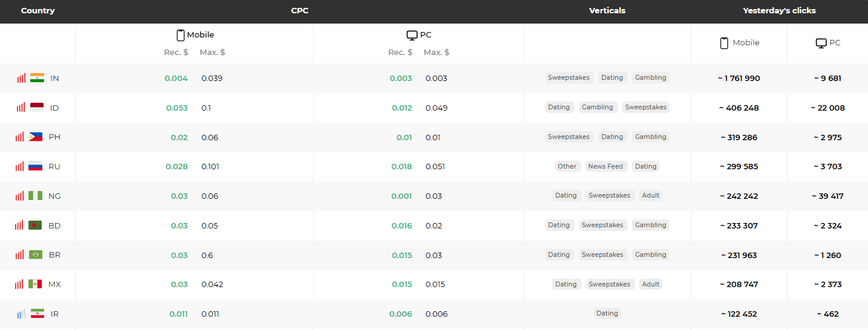Click the Dating tag in IR row
This screenshot has width=868, height=330.
click(607, 313)
